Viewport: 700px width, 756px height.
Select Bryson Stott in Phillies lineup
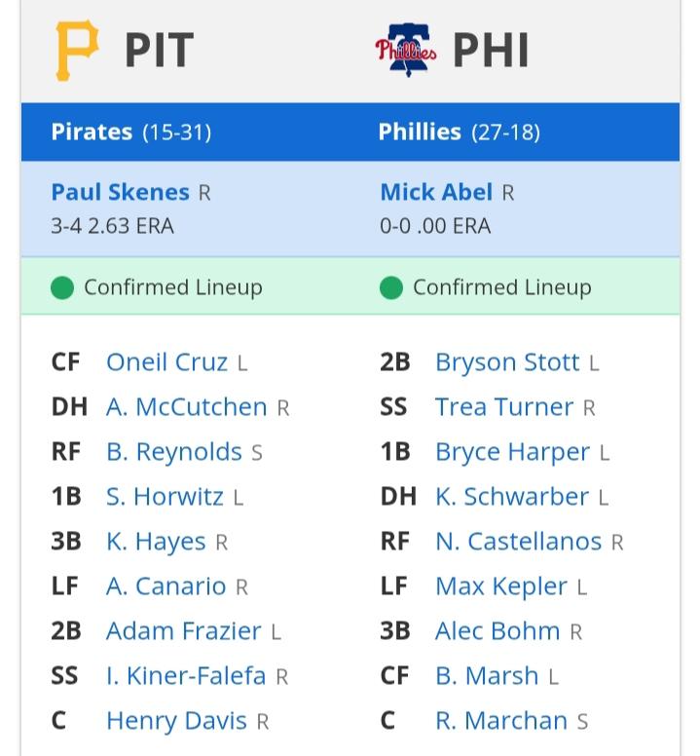[507, 362]
